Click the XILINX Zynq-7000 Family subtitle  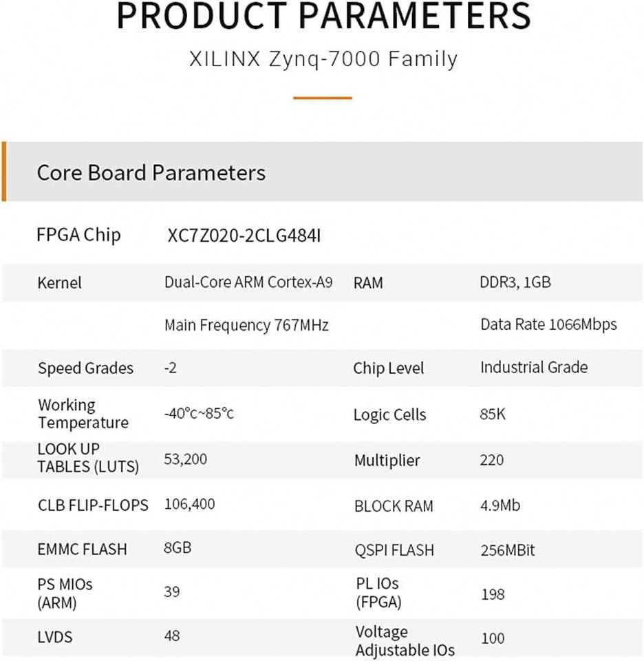tap(323, 59)
